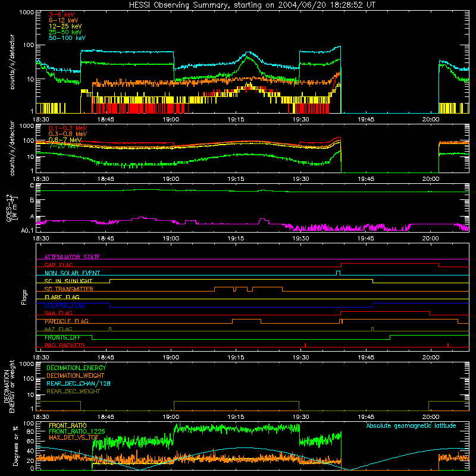Select the SAA_FLAG label
476x476 pixels.
pyautogui.click(x=58, y=313)
